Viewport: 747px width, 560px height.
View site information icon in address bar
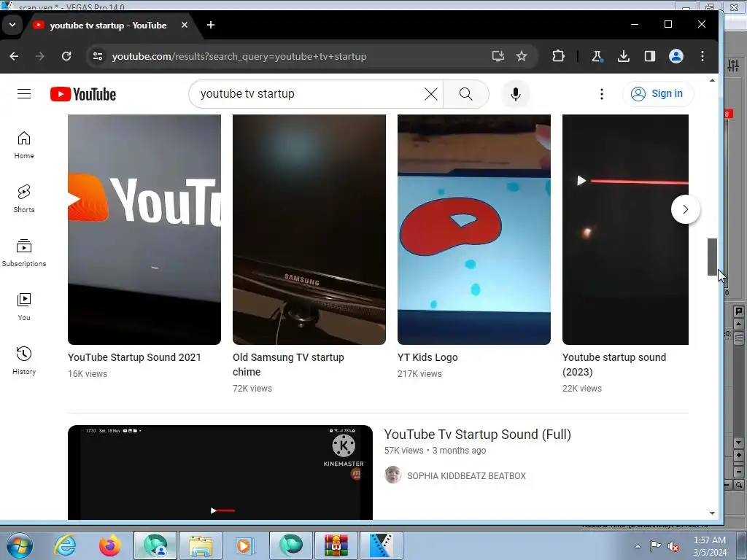pos(98,56)
